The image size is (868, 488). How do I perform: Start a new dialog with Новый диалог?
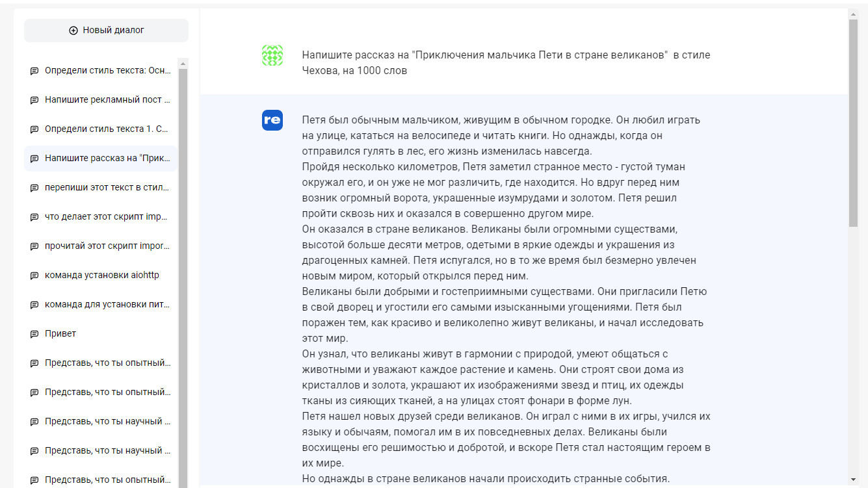[x=106, y=31]
